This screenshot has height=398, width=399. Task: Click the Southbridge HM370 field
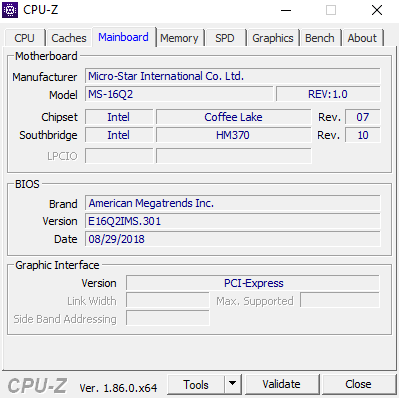(x=234, y=135)
